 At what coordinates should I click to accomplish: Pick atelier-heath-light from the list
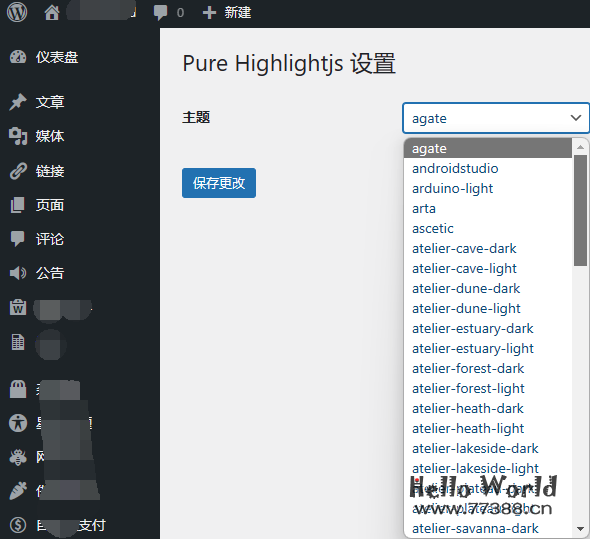click(488, 428)
